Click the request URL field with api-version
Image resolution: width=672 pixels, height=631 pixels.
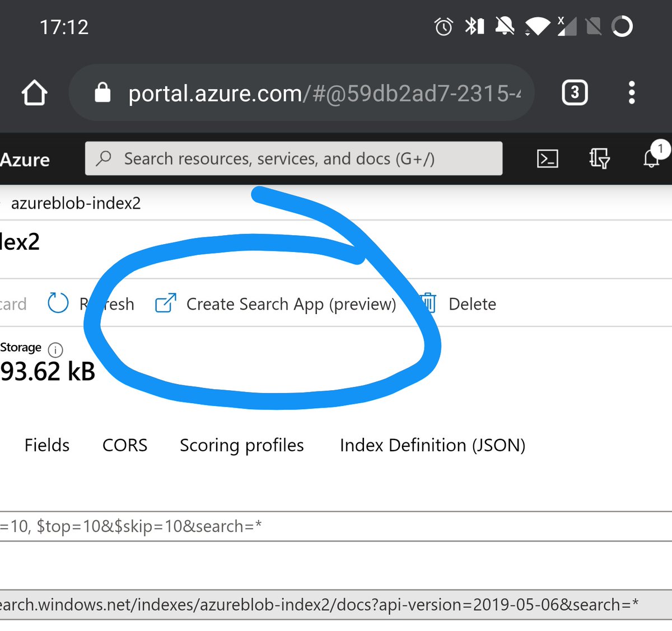click(x=336, y=605)
